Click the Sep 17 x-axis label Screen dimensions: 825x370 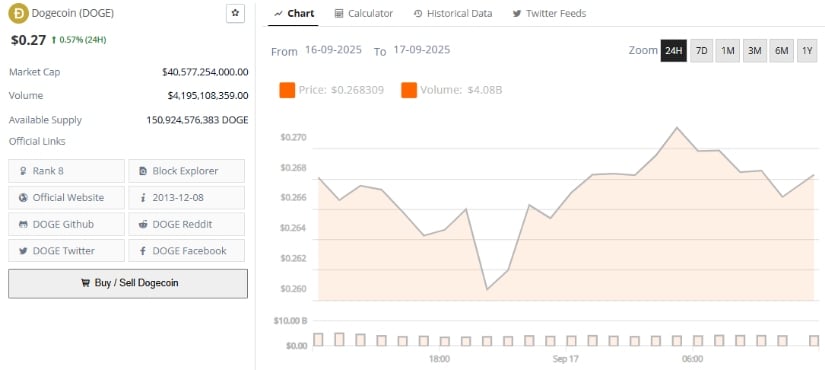566,359
